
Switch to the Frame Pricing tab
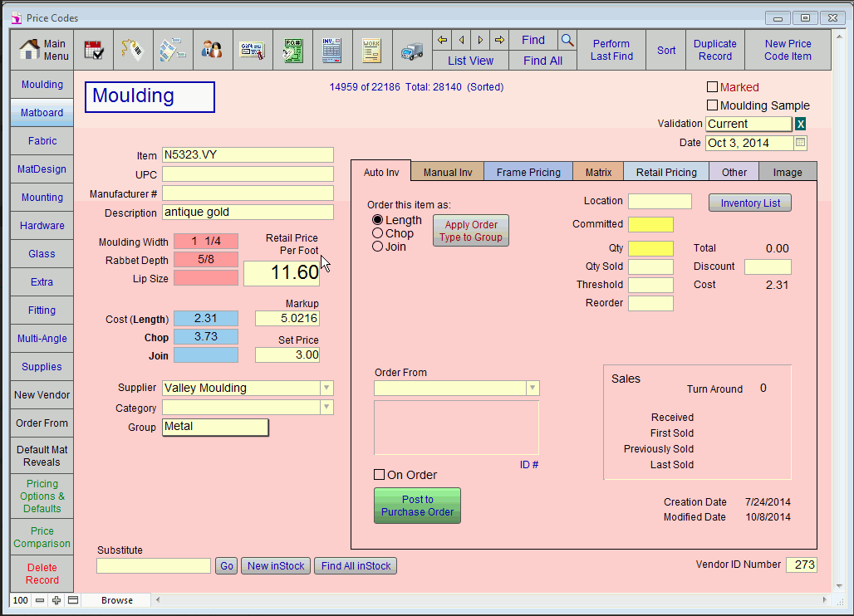[528, 171]
